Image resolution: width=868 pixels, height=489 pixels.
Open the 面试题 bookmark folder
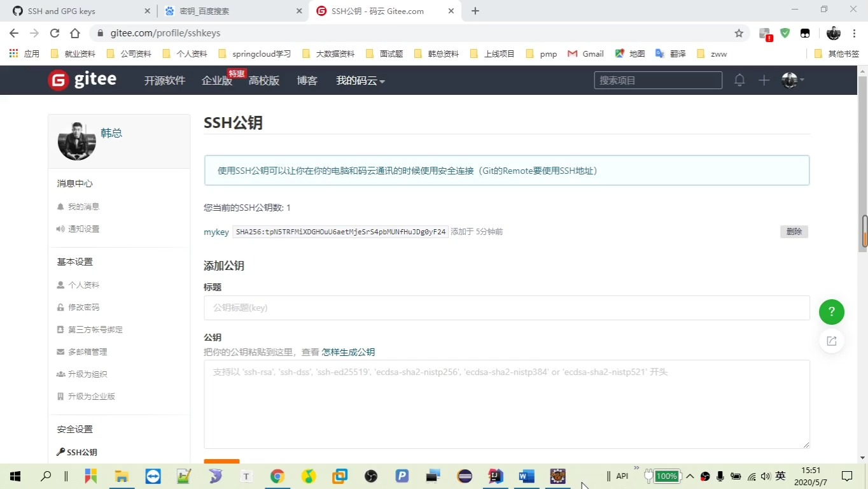tap(384, 54)
